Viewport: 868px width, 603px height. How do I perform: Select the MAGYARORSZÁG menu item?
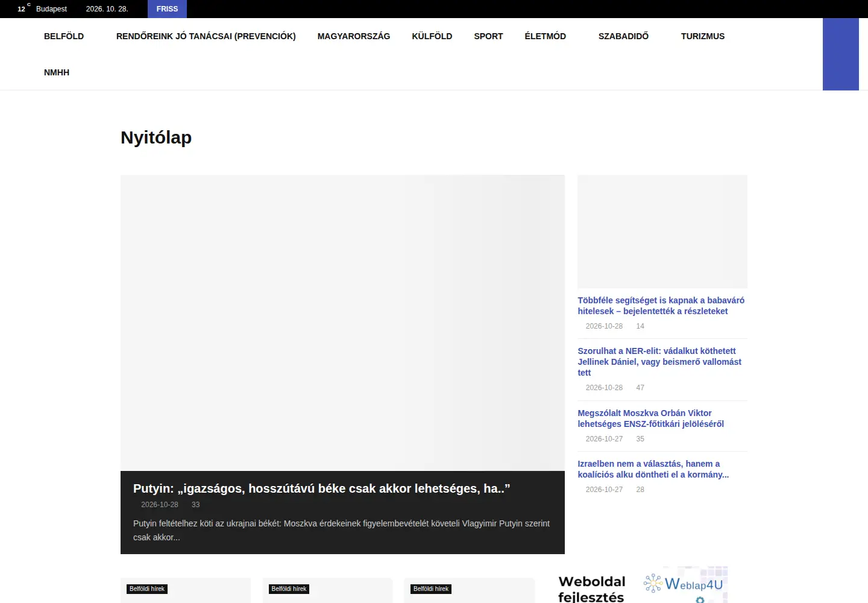[x=354, y=36]
